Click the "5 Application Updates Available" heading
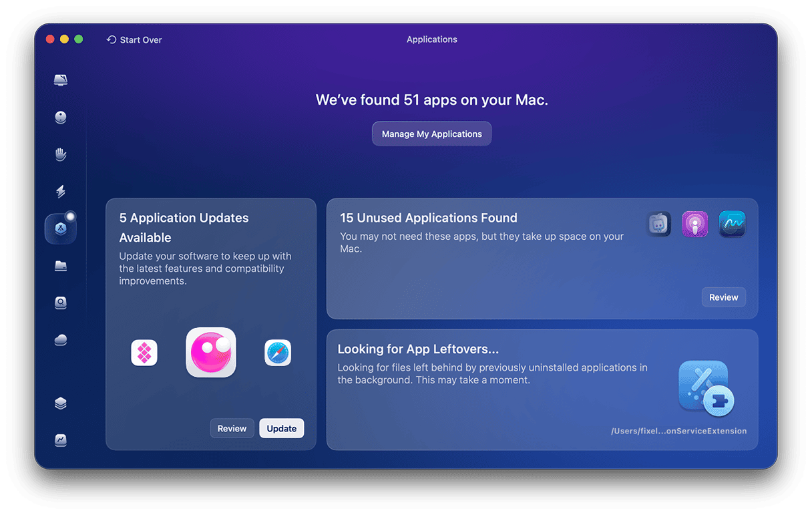This screenshot has width=812, height=515. pyautogui.click(x=184, y=228)
